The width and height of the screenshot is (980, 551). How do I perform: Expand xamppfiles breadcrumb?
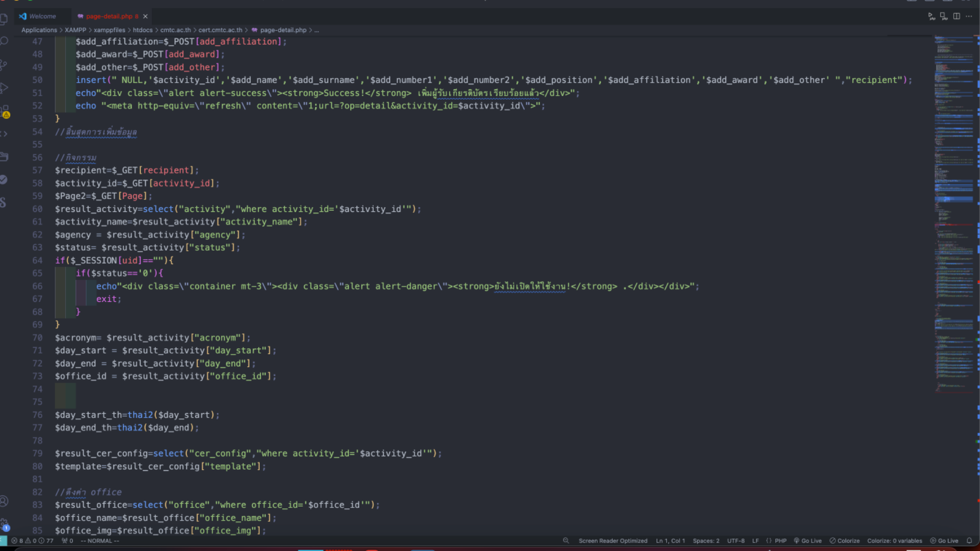pyautogui.click(x=110, y=30)
